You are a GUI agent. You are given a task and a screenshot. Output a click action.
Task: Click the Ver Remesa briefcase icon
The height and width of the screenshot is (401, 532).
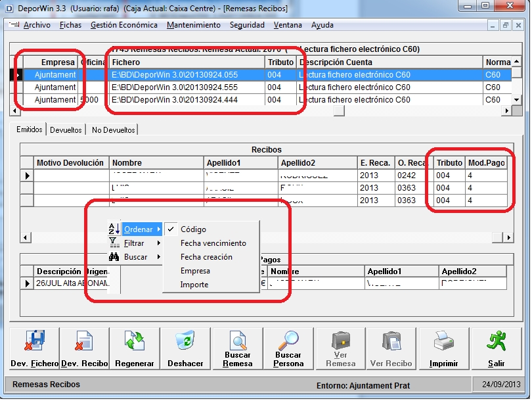coord(341,341)
